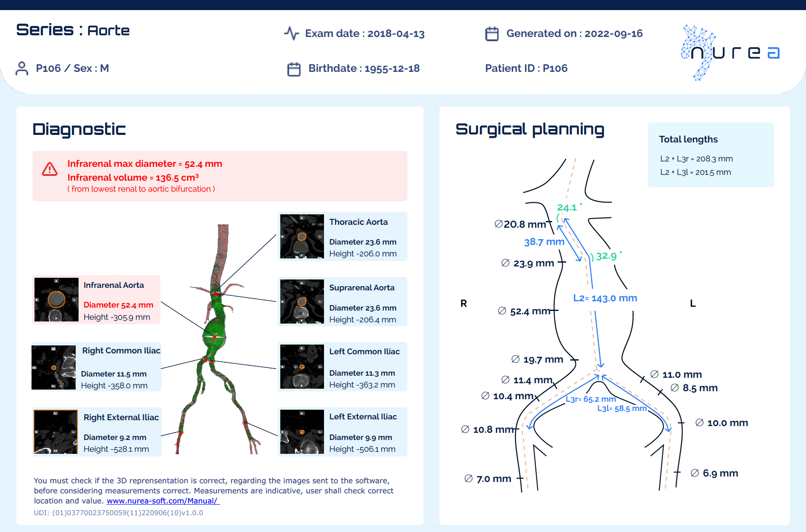Click the L2= 143.0 mm label

[x=605, y=298]
